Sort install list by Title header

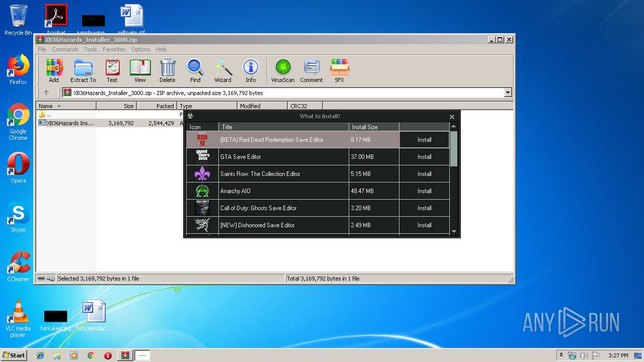click(x=284, y=127)
